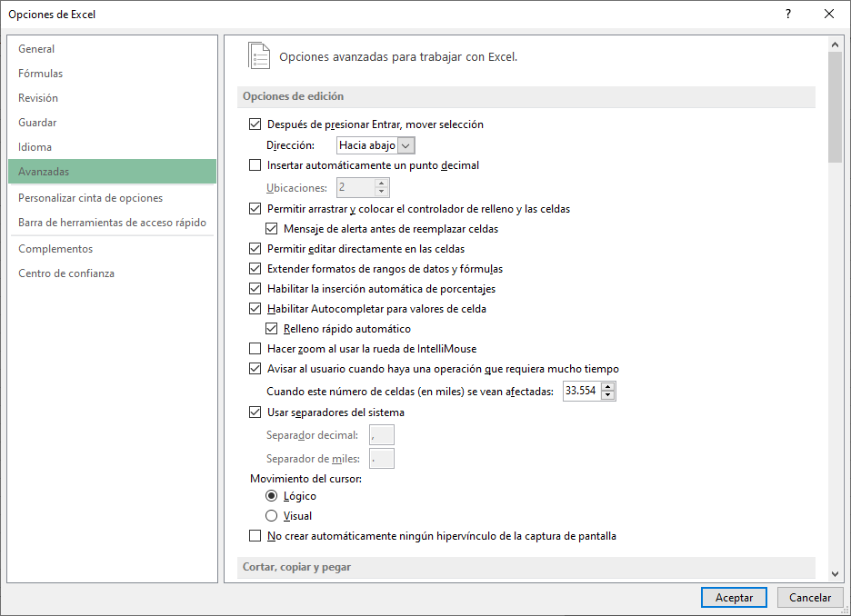
Task: Click the scrollbar up arrow
Action: 835,45
